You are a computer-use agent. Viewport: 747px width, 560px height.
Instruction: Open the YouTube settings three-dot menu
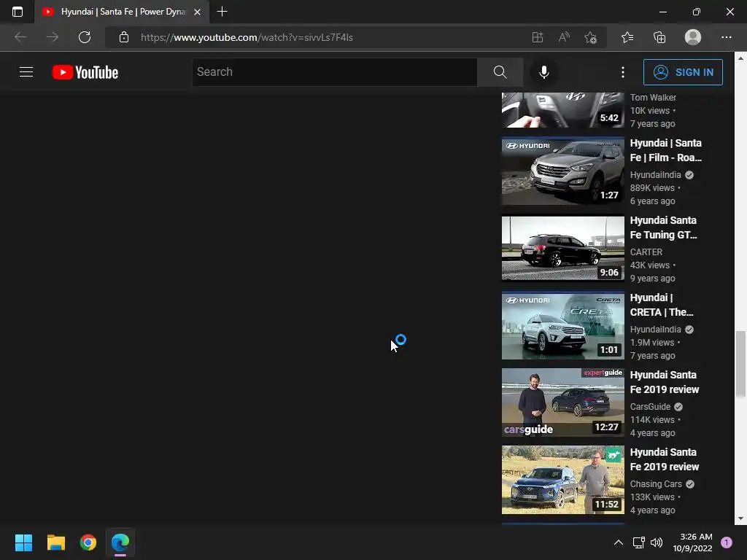623,72
